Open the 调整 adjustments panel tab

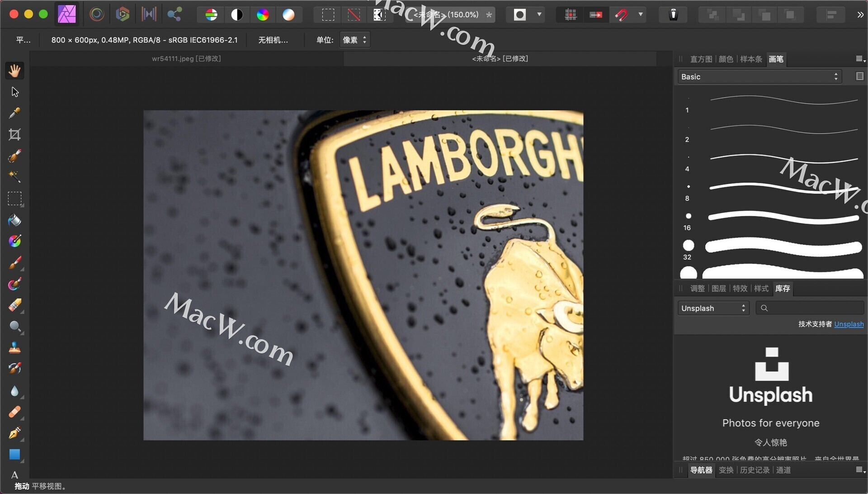click(x=697, y=288)
